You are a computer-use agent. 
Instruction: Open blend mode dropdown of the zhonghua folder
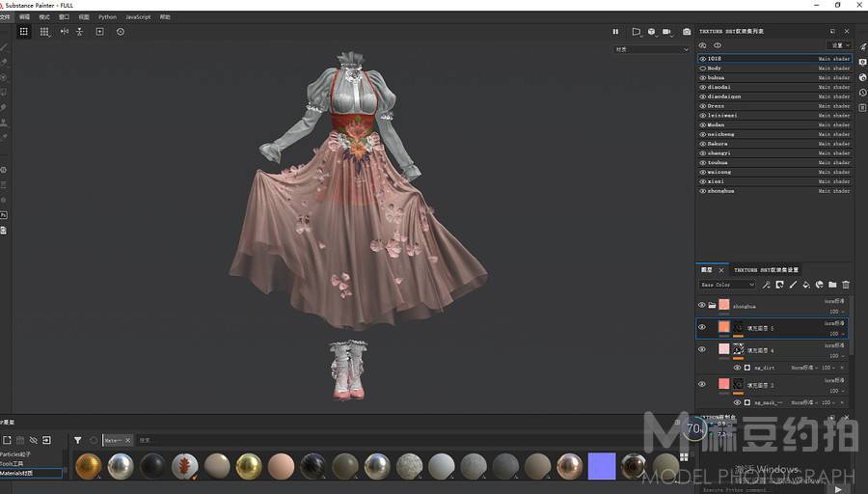(834, 301)
